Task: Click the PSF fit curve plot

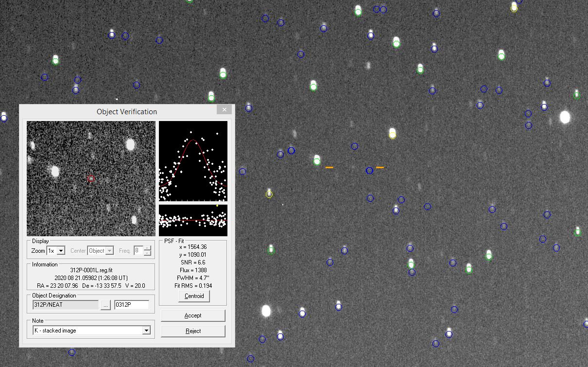Action: pyautogui.click(x=193, y=161)
